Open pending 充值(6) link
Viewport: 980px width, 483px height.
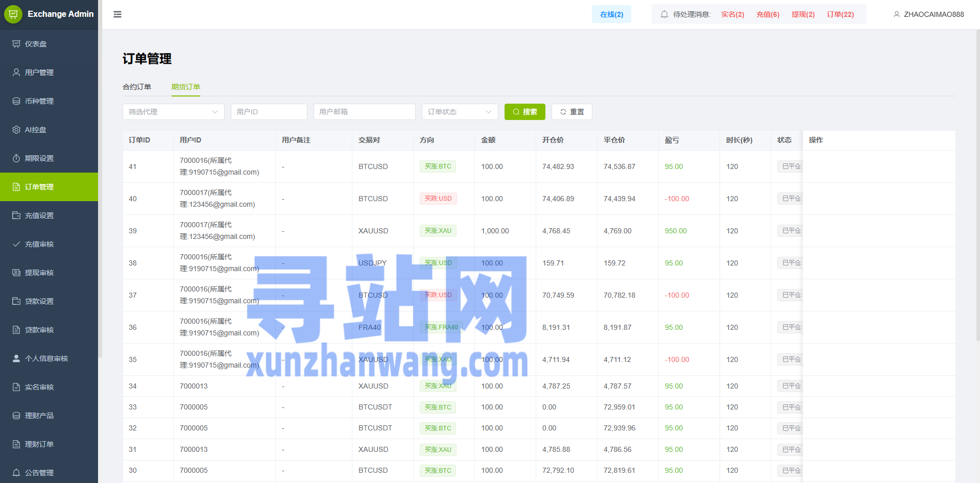tap(768, 14)
